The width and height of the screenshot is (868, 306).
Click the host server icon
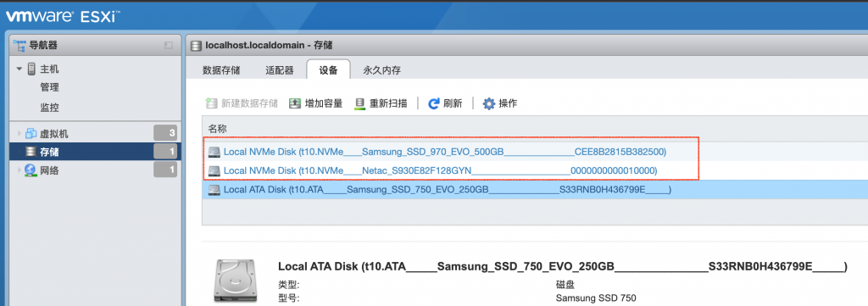click(31, 70)
